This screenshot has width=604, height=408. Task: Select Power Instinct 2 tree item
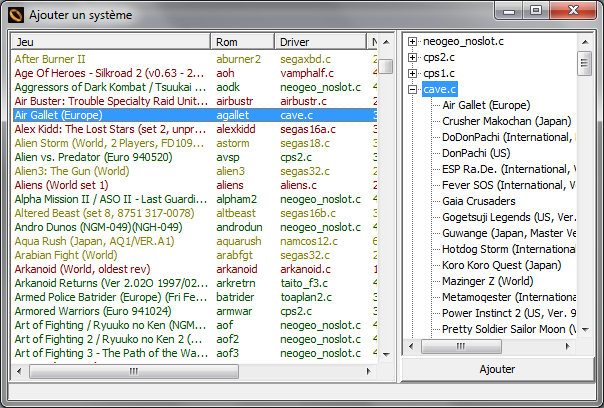508,313
